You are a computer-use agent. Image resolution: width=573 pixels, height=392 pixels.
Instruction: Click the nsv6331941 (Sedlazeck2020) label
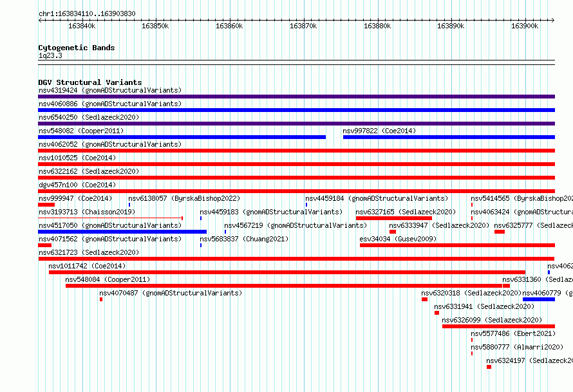pos(484,306)
